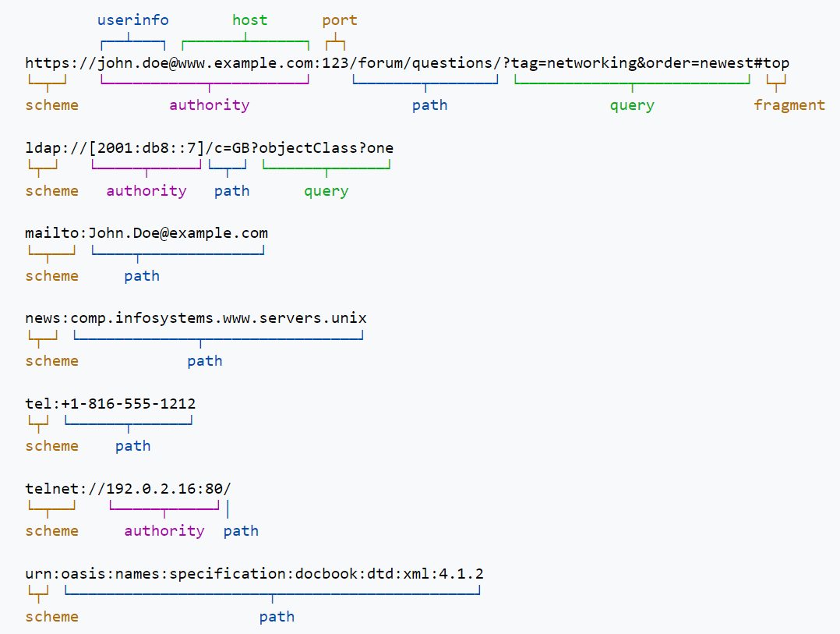Click the green host label
This screenshot has height=634, width=840.
pos(249,20)
